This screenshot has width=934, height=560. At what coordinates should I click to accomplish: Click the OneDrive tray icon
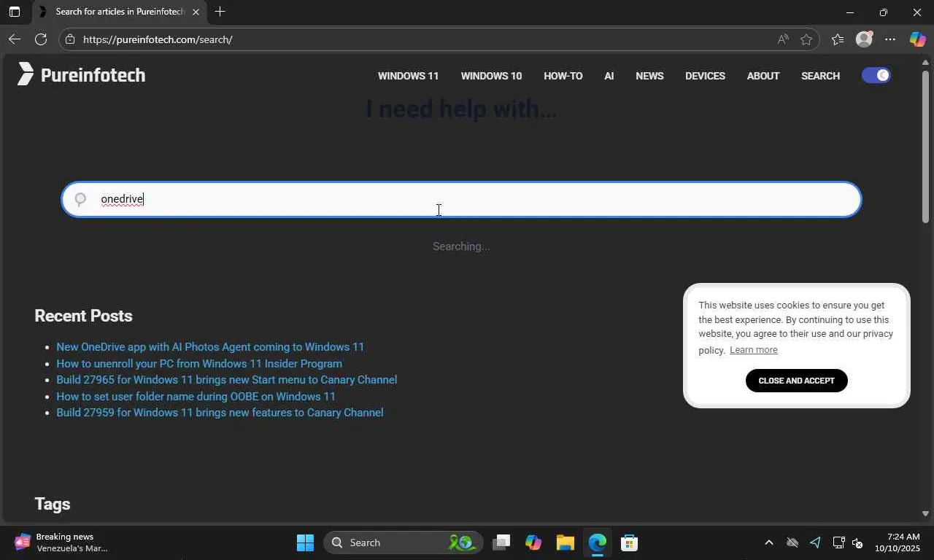(792, 542)
